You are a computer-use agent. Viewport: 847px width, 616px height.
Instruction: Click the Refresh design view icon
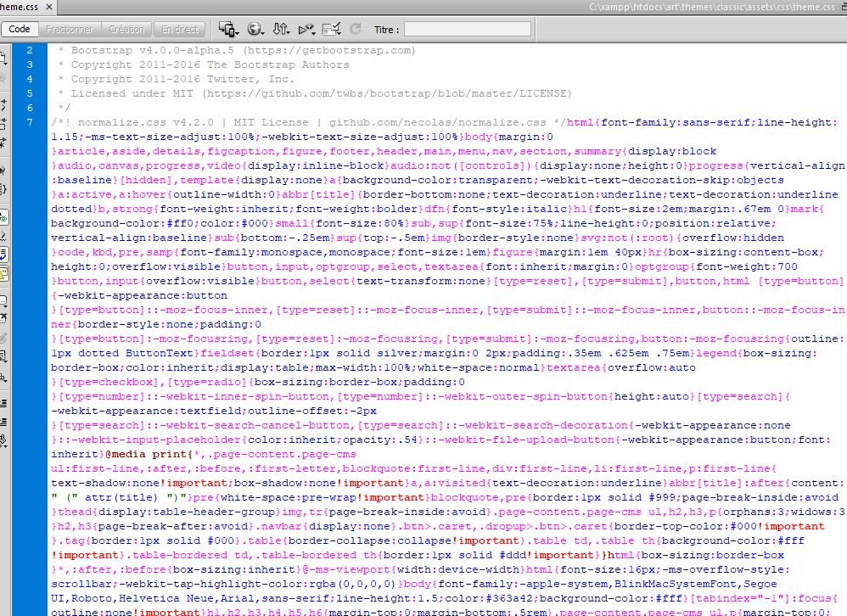click(x=356, y=29)
